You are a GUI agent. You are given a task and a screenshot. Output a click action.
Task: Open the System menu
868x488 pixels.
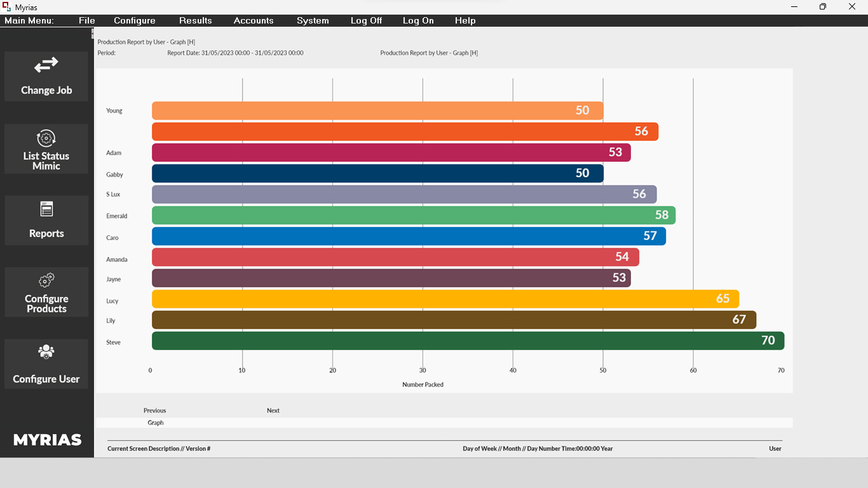(313, 20)
